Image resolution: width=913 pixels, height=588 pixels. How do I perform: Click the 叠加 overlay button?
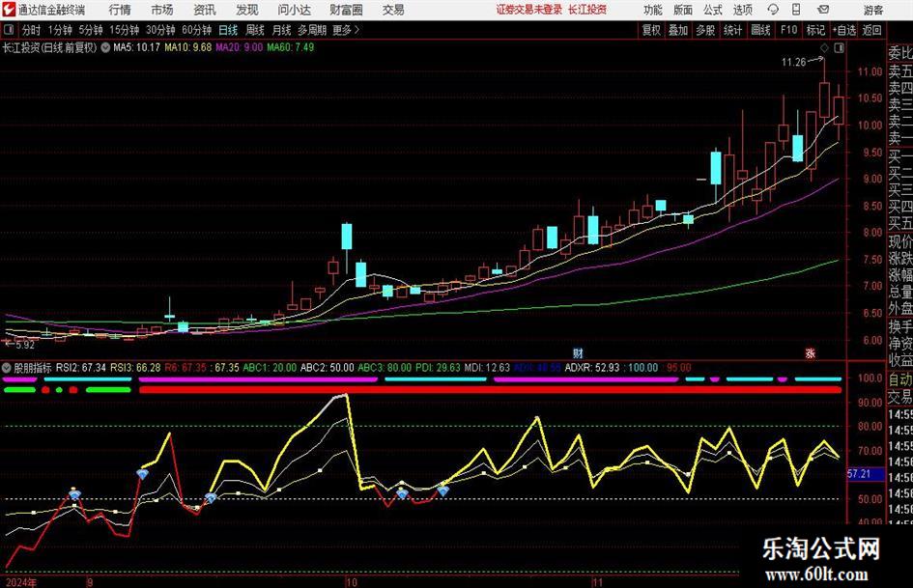point(678,30)
